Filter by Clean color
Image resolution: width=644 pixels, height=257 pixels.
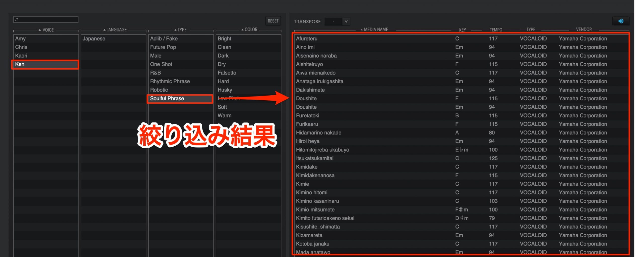tap(248, 47)
